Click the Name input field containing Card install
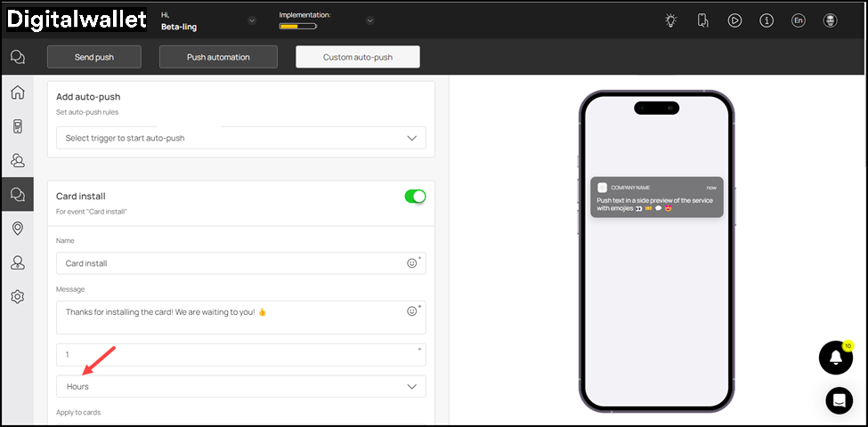The image size is (868, 427). click(x=227, y=263)
